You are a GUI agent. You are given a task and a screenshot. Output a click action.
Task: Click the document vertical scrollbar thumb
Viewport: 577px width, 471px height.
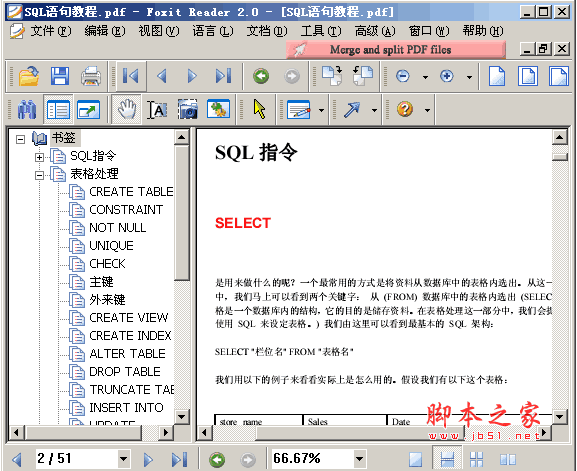click(559, 157)
